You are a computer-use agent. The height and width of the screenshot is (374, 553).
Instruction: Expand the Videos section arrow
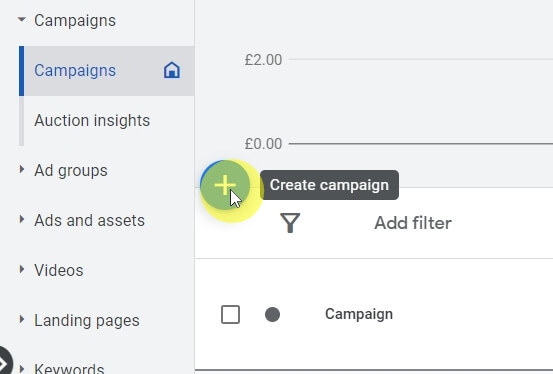click(22, 270)
